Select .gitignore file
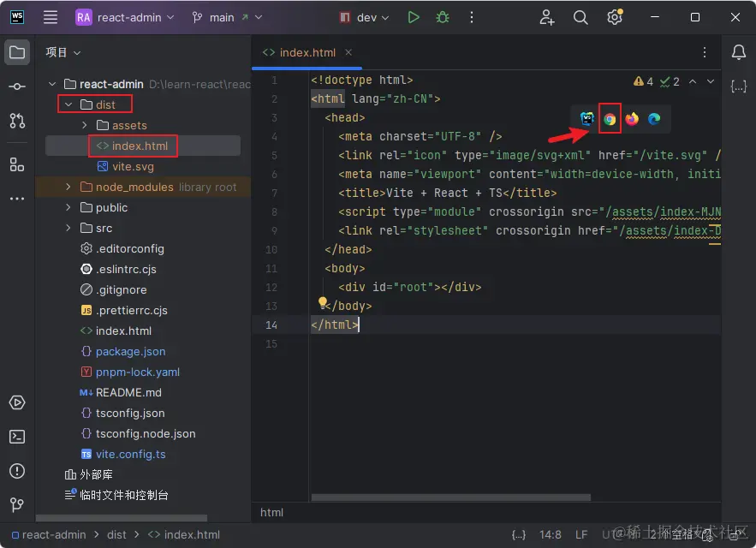The image size is (756, 548). click(114, 290)
